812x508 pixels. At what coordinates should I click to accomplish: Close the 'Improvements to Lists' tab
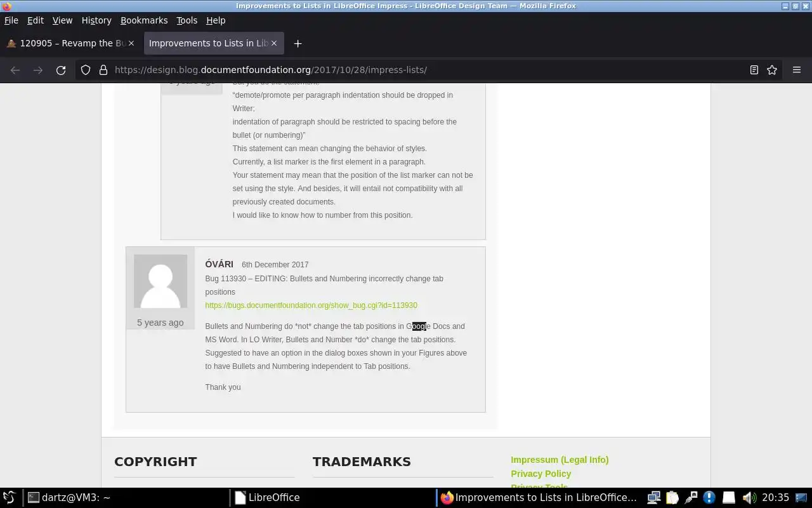click(x=274, y=43)
